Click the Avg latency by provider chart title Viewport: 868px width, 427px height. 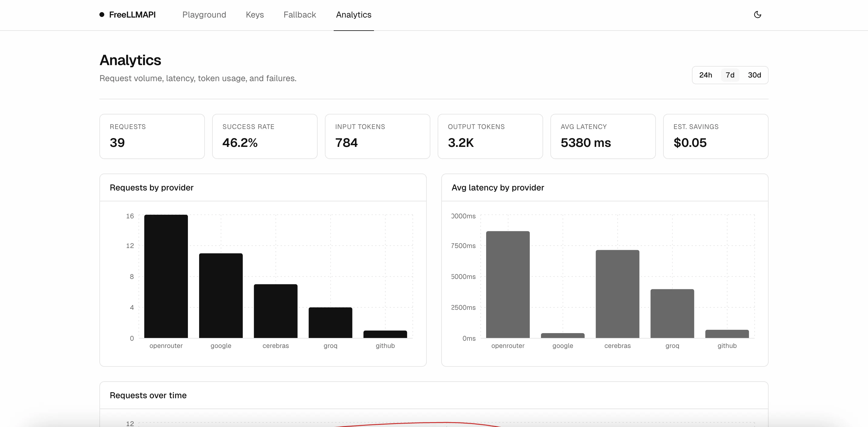[x=498, y=187]
